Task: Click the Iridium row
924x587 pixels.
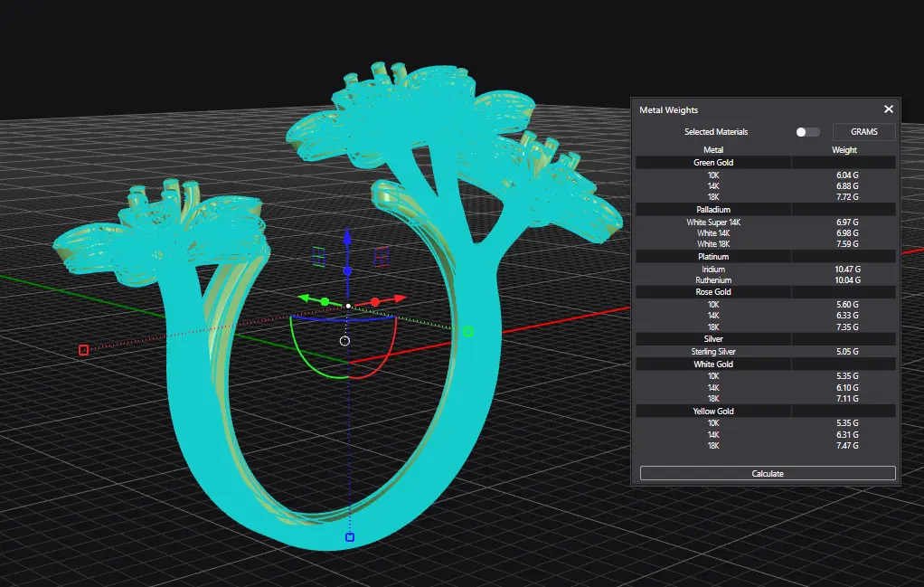Action: [x=766, y=270]
